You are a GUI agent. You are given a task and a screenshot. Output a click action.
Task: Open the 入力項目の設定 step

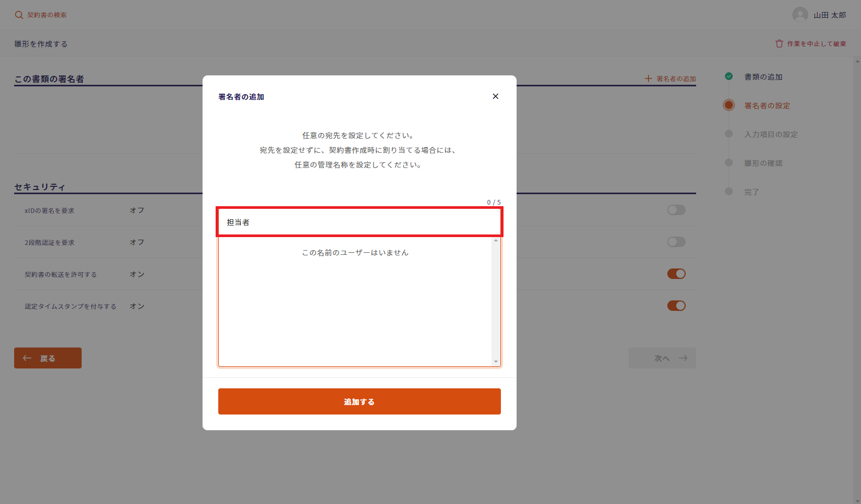(x=770, y=135)
